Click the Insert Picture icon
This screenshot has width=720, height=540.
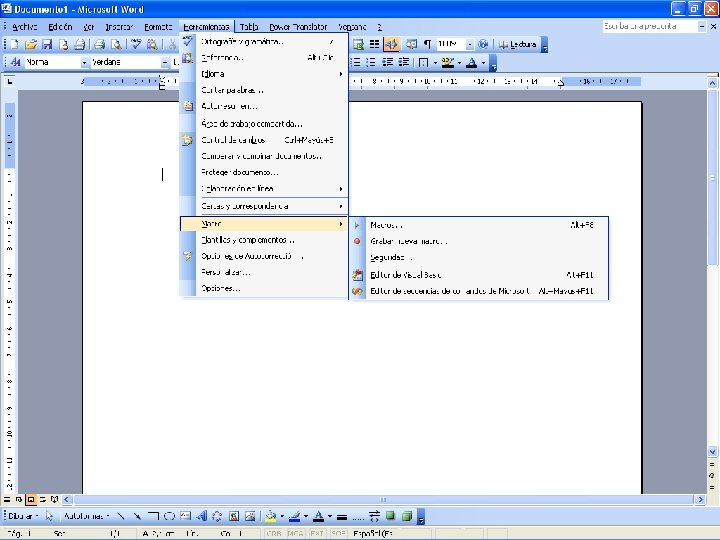(250, 516)
